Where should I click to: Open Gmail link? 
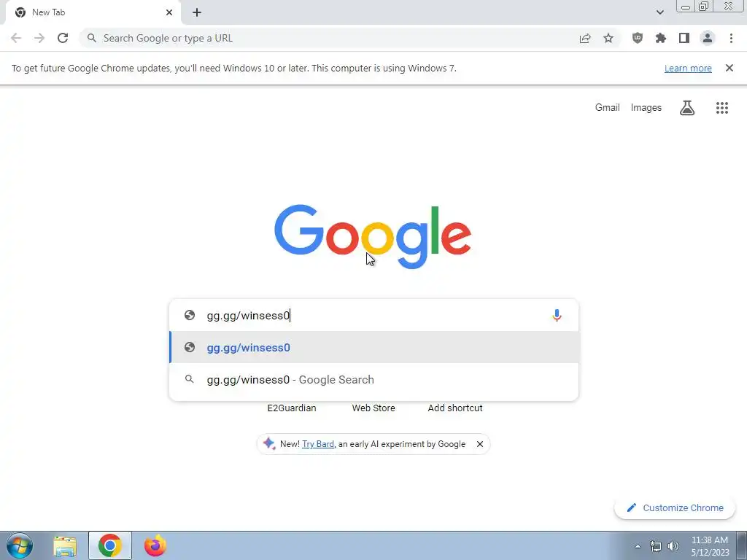[608, 108]
